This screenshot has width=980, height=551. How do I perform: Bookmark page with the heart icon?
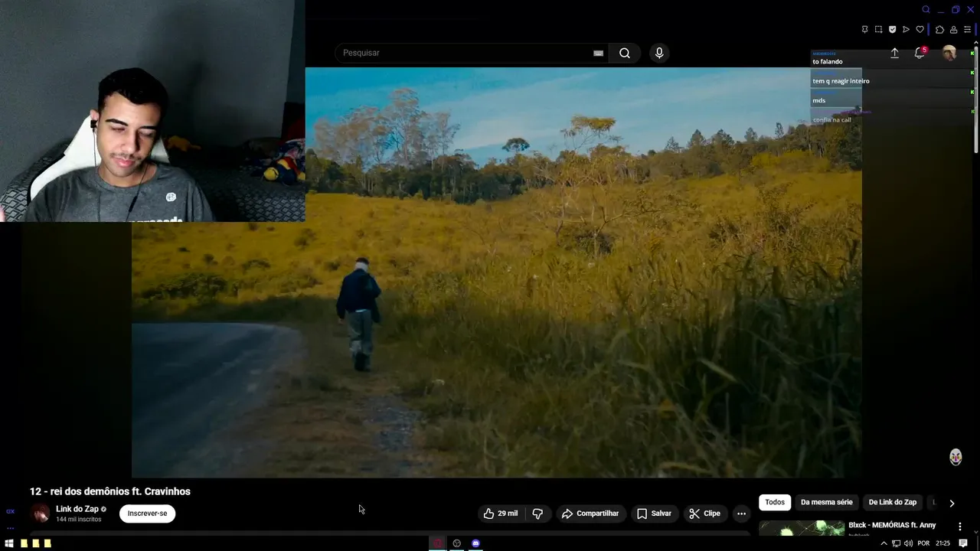tap(920, 30)
